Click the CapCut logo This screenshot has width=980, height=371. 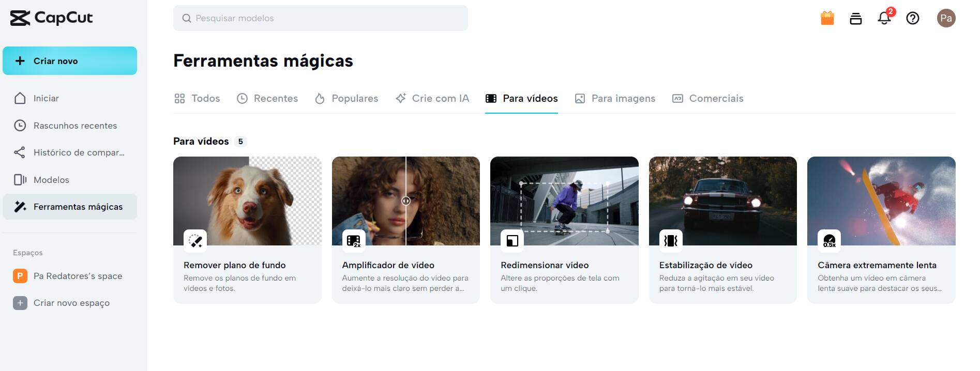click(x=51, y=18)
